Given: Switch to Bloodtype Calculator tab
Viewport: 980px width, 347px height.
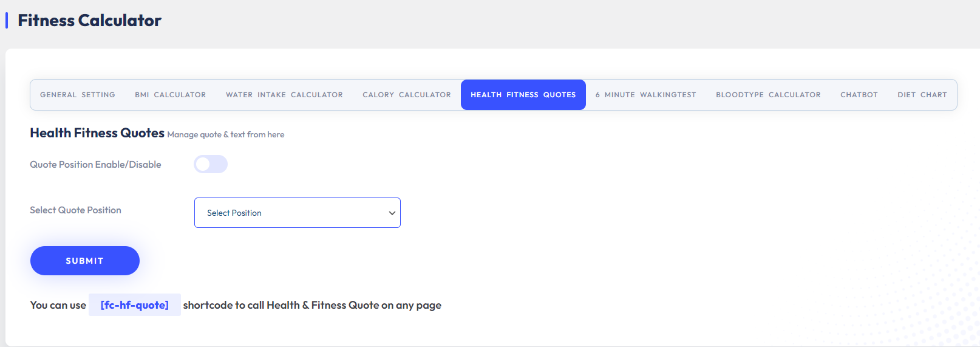Looking at the screenshot, I should tap(768, 95).
